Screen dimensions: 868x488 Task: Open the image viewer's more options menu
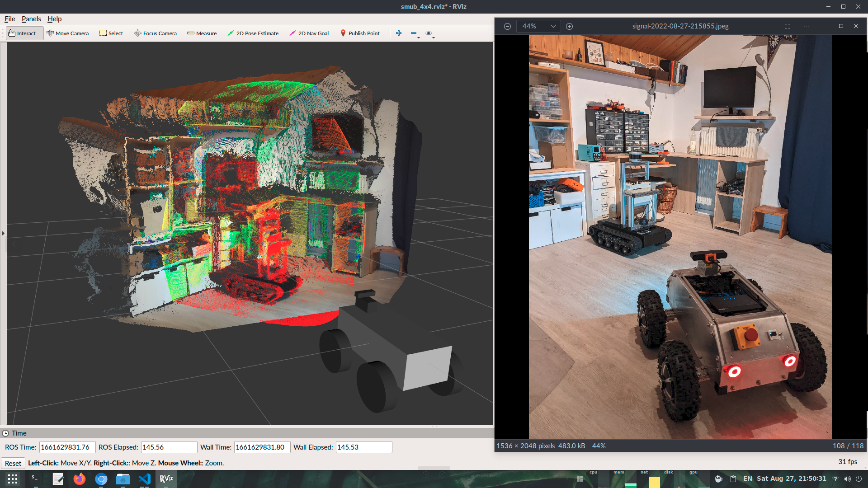coord(807,26)
